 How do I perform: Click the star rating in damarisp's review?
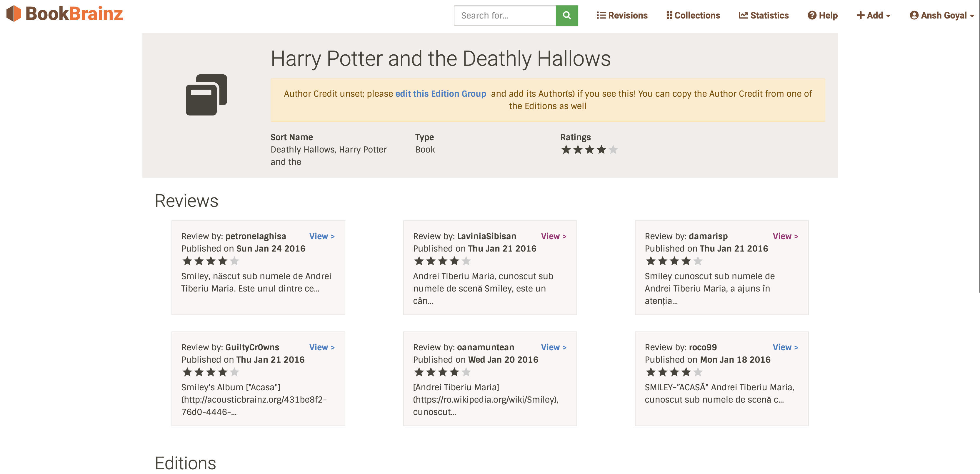click(674, 261)
